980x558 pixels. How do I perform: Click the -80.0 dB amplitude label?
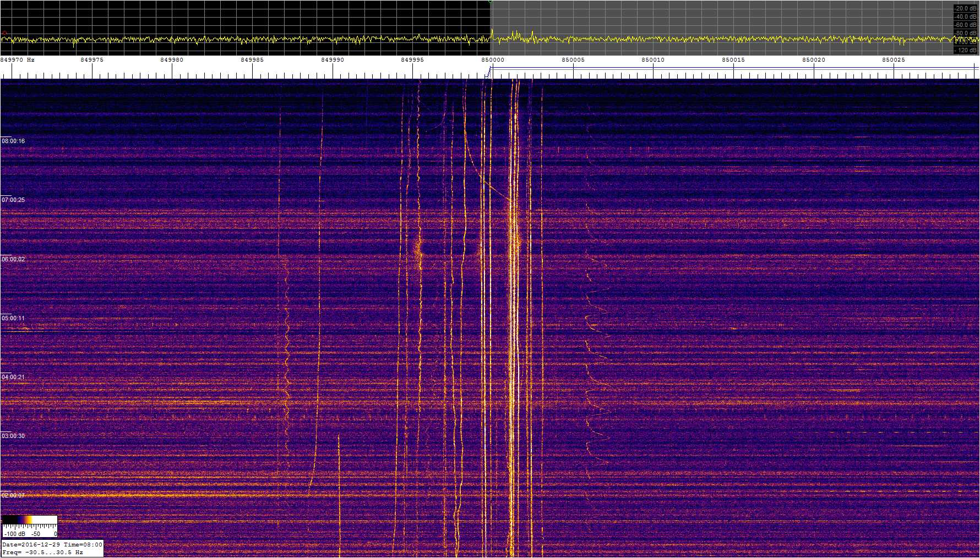966,33
